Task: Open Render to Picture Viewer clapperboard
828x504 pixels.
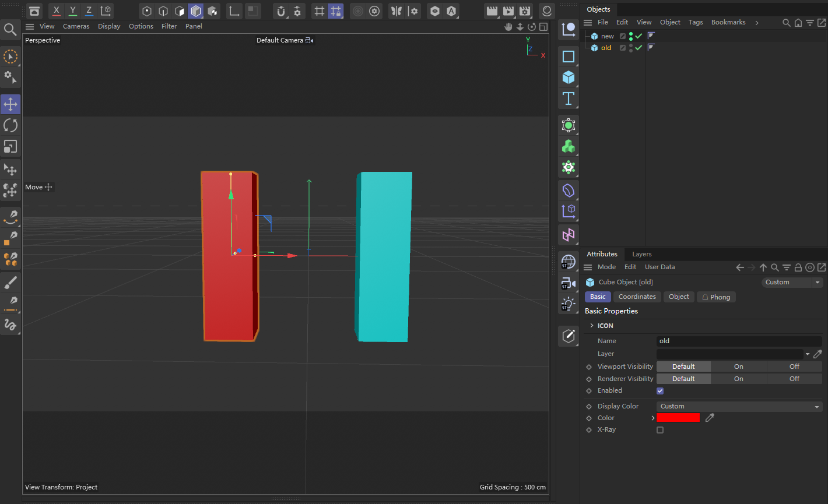Action: [508, 10]
